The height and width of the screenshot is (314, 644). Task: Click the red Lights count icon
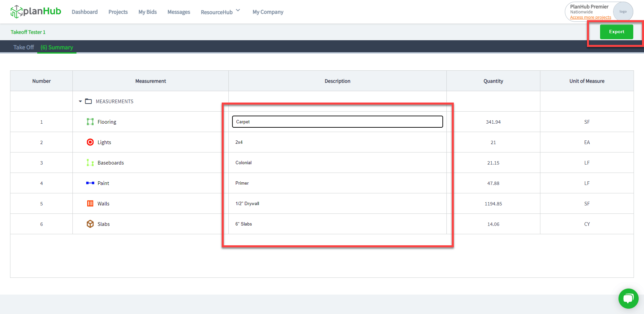coord(90,142)
